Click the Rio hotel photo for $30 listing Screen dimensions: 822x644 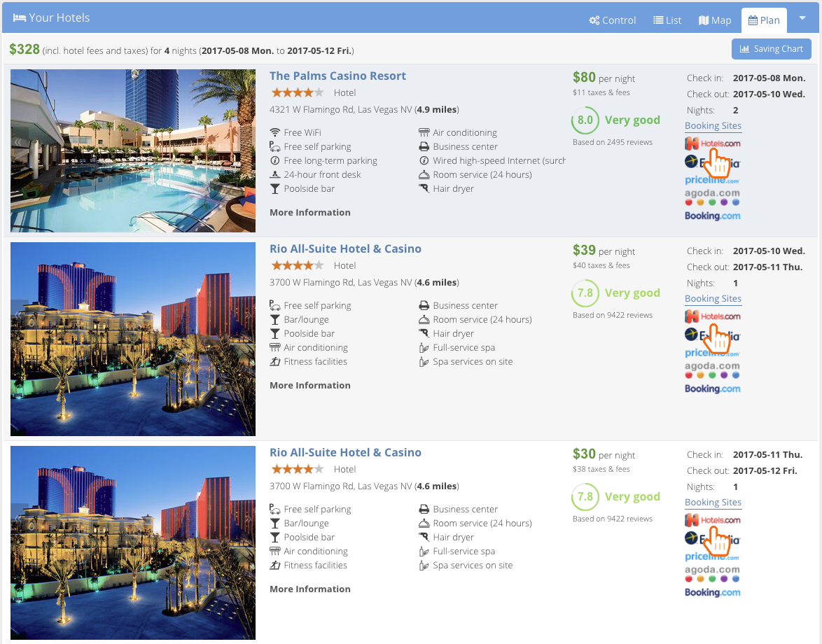tap(133, 543)
